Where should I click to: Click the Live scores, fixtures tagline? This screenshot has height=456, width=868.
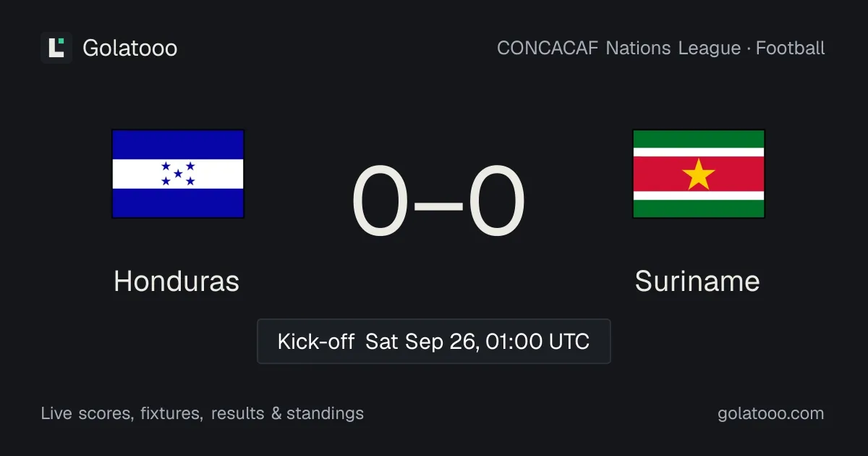coord(122,413)
